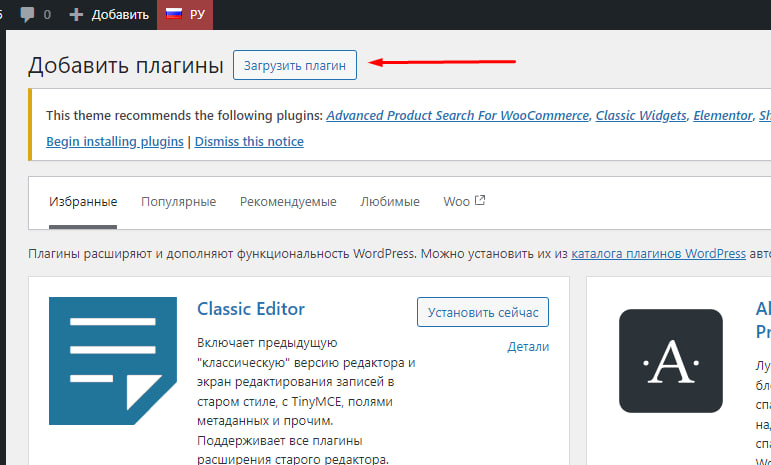Click Dismiss this notice link
This screenshot has height=465, width=771.
coord(249,142)
